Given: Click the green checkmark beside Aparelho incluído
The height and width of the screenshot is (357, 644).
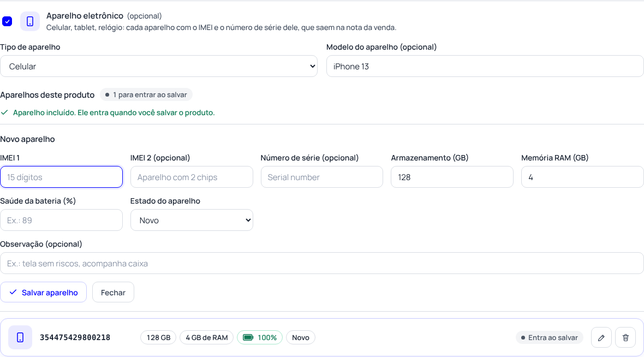Looking at the screenshot, I should coord(4,112).
